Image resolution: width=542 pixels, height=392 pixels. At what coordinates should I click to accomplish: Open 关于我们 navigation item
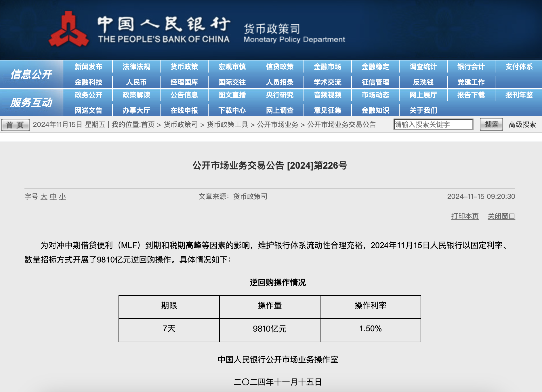point(423,111)
